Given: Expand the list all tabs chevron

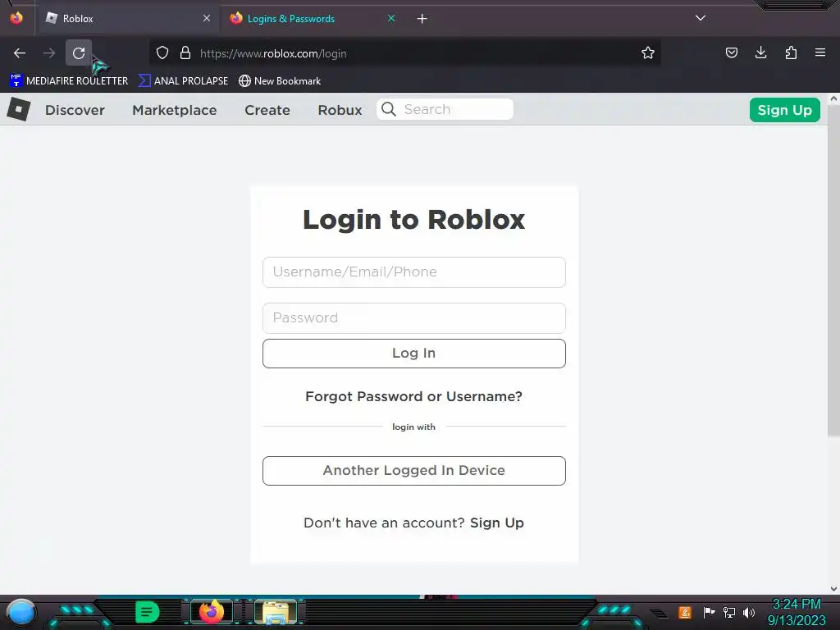Looking at the screenshot, I should click(701, 18).
